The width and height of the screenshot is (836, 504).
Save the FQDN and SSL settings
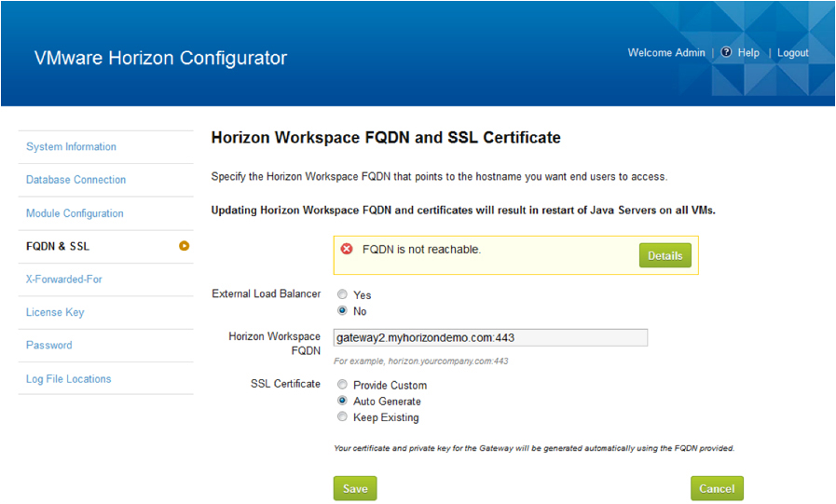tap(355, 488)
